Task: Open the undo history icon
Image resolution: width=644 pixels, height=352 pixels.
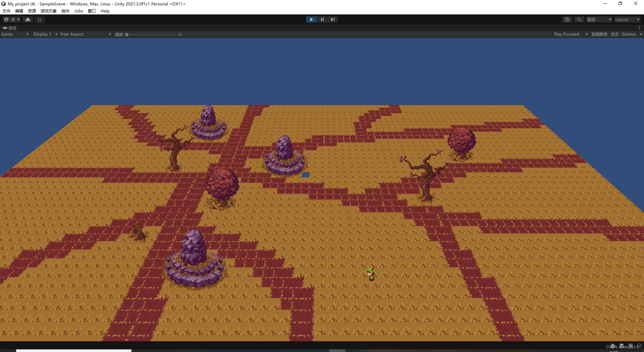Action: tap(567, 19)
